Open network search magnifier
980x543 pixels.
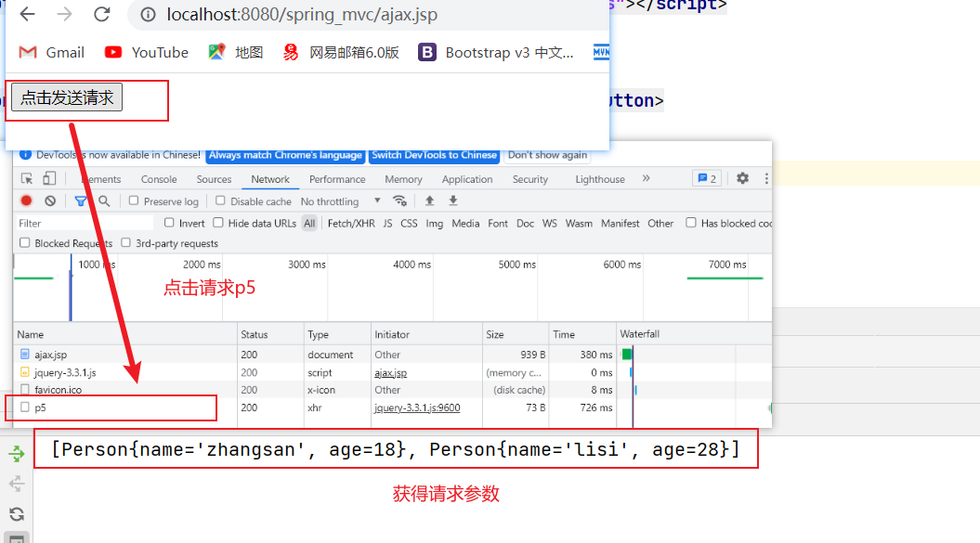(104, 200)
